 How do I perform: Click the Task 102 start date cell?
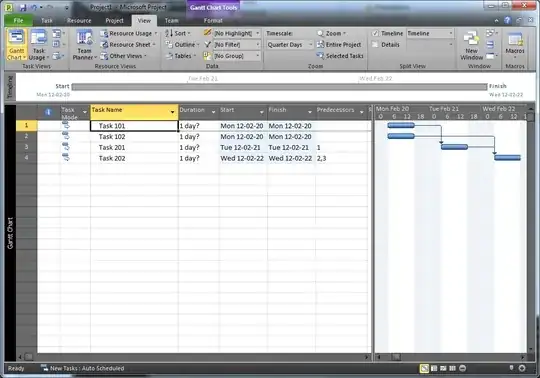243,137
